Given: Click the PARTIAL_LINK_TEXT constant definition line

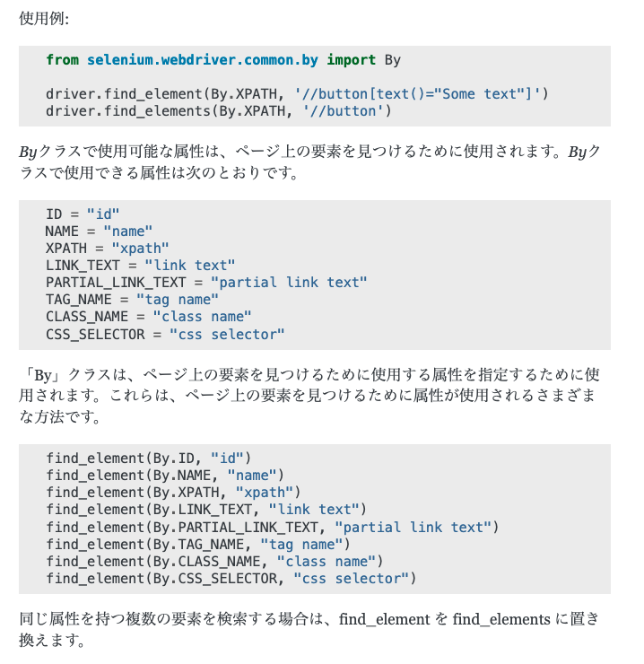Looking at the screenshot, I should (x=206, y=282).
